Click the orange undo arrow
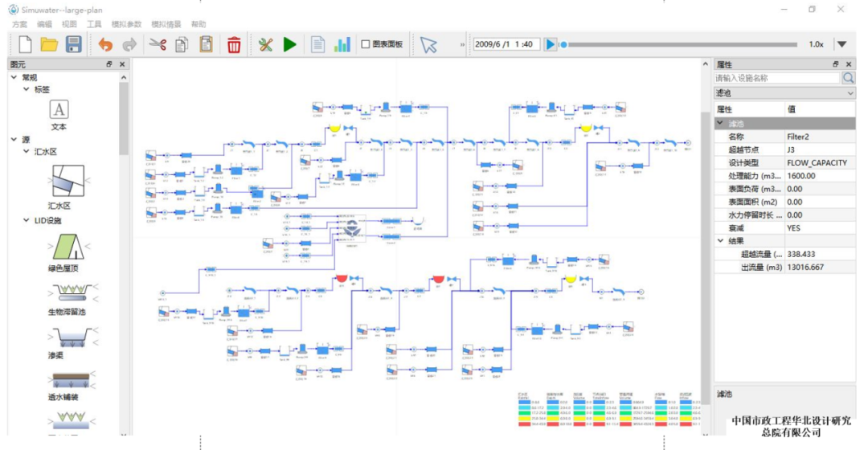Viewport: 868px width, 450px height. click(105, 45)
